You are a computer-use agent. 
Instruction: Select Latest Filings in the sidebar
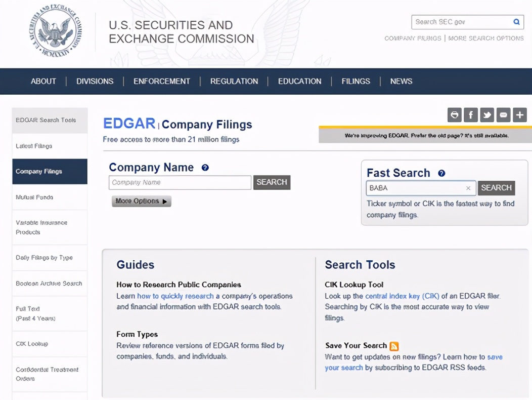[50, 146]
